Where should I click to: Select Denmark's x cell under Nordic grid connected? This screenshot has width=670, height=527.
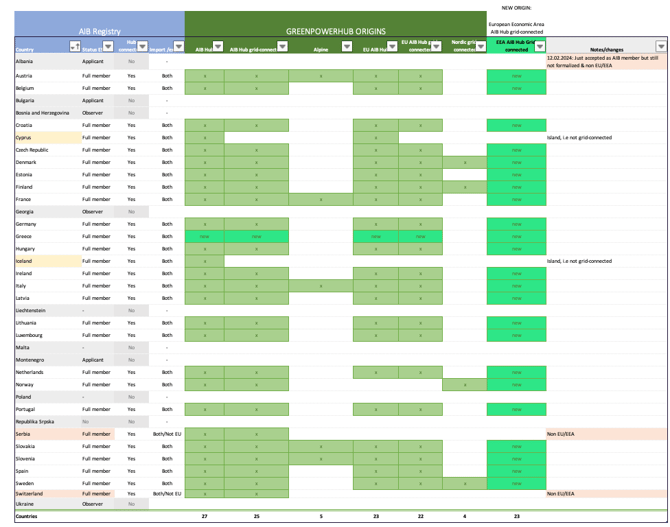click(465, 162)
